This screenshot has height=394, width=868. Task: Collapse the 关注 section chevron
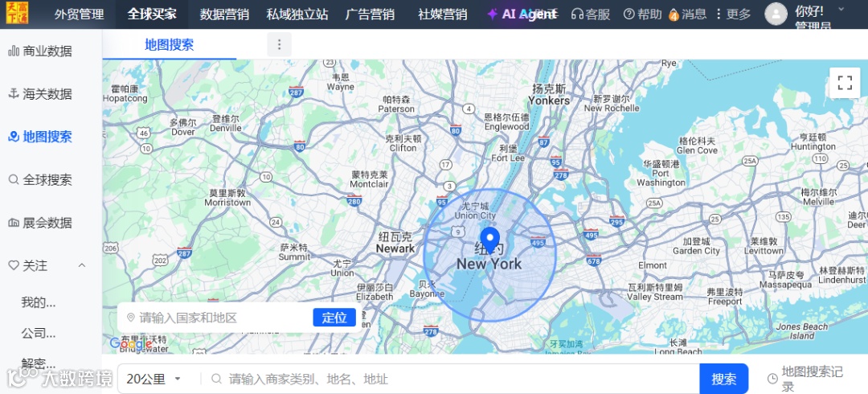tap(82, 265)
